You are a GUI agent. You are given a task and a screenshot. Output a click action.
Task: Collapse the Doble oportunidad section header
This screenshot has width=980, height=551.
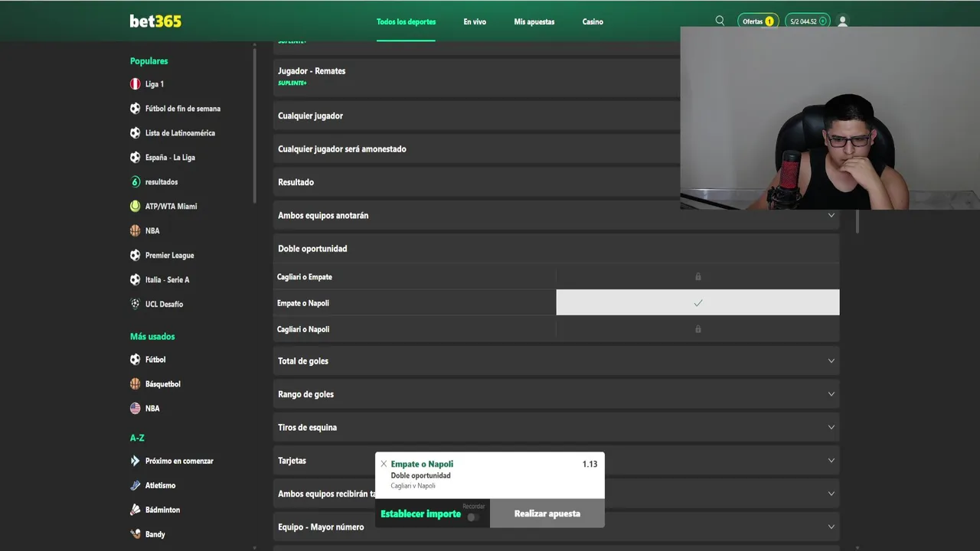556,249
